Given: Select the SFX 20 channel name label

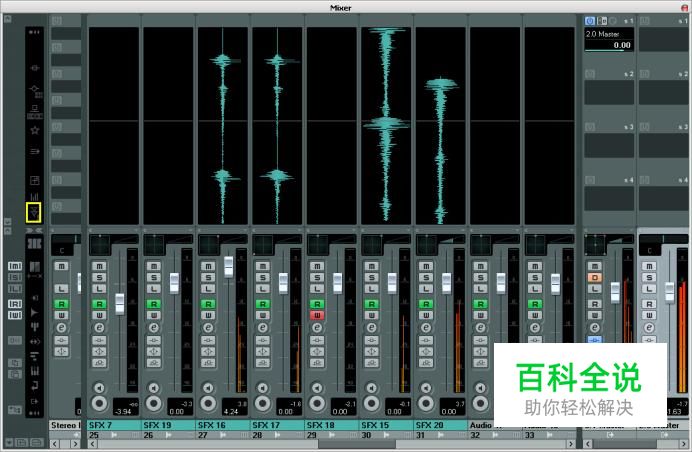Looking at the screenshot, I should 440,425.
